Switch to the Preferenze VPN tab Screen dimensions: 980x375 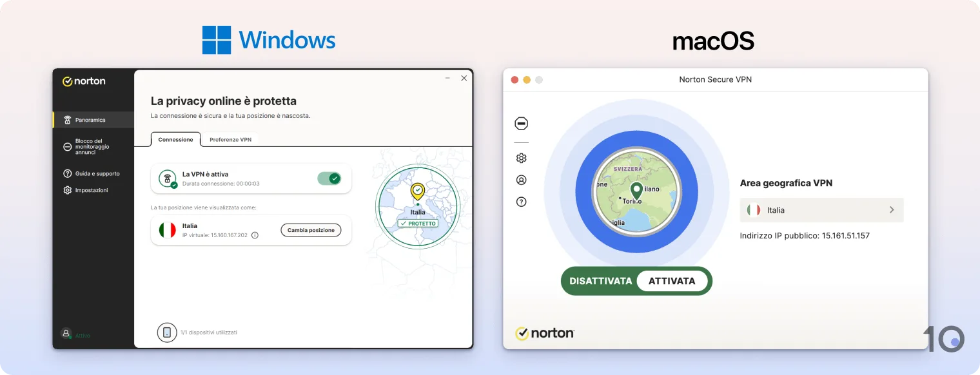point(230,139)
